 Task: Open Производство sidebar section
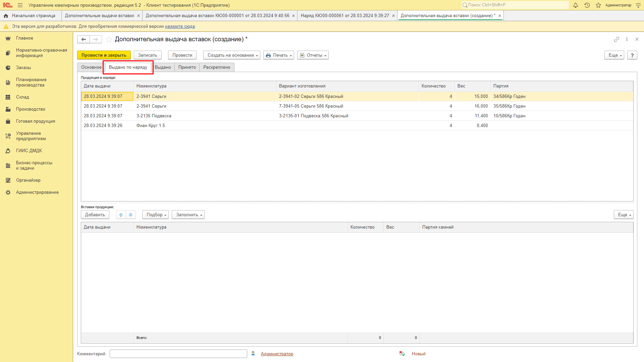click(31, 109)
